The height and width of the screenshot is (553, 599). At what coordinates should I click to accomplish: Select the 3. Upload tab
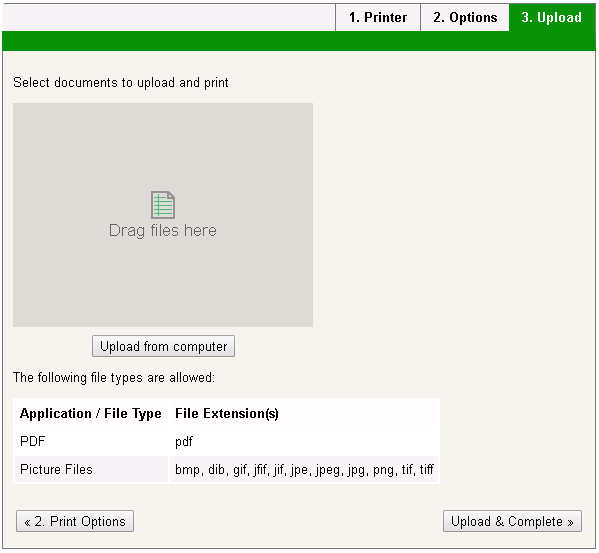click(552, 18)
